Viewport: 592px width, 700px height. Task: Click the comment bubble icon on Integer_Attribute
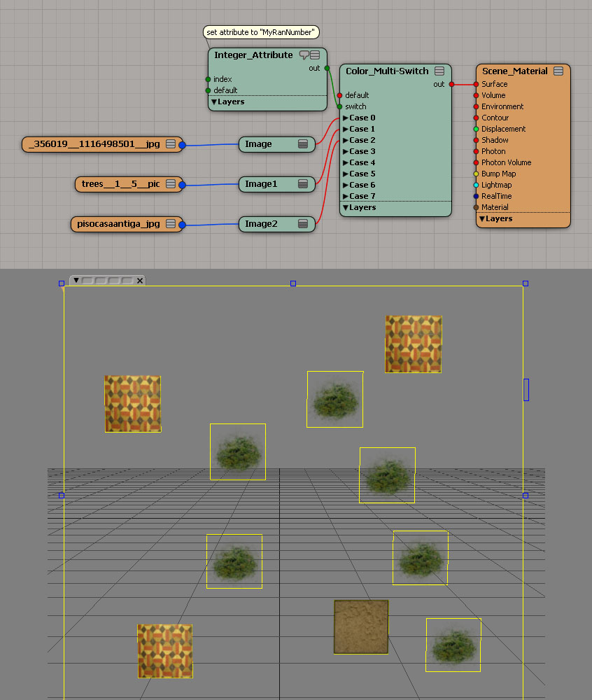point(304,55)
